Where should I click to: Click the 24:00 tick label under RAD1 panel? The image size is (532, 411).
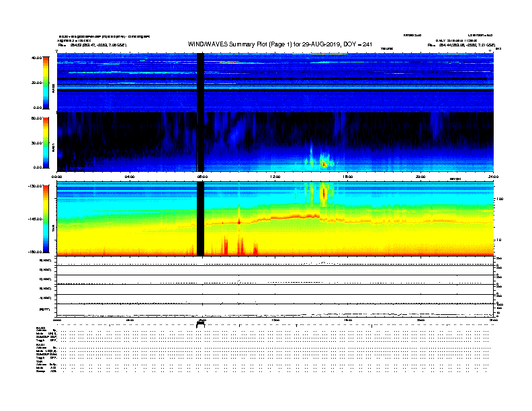click(x=493, y=177)
